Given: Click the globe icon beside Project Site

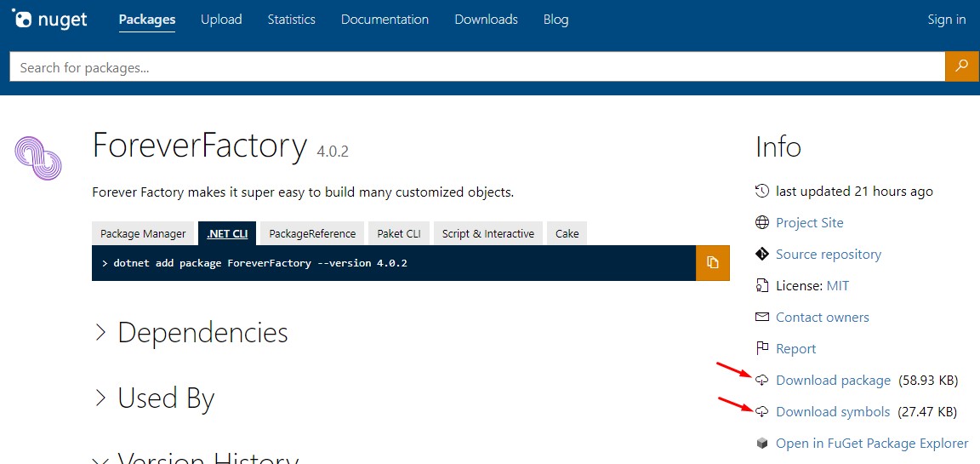Looking at the screenshot, I should click(762, 222).
